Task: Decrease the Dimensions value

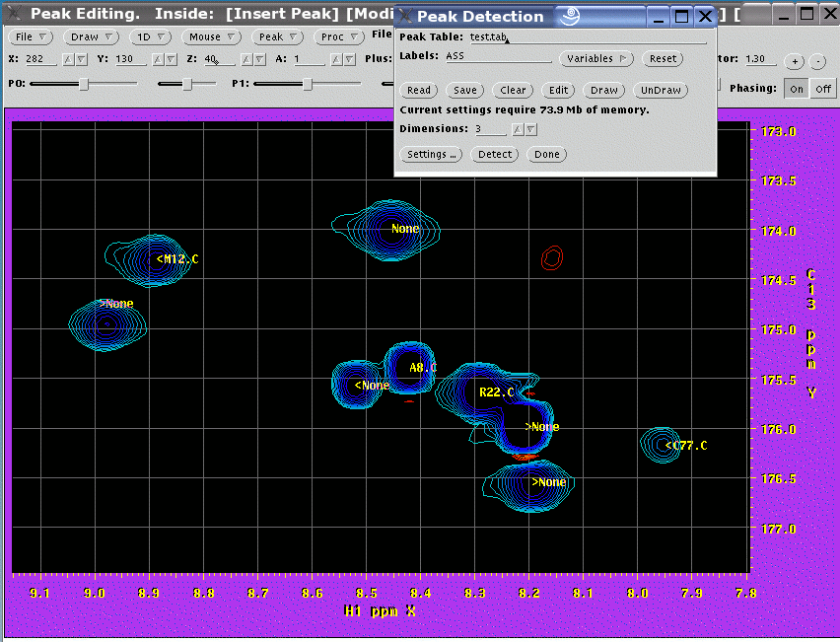Action: tap(530, 130)
